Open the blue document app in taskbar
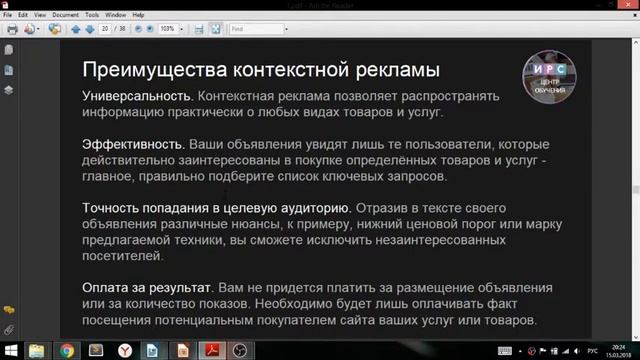 click(152, 351)
